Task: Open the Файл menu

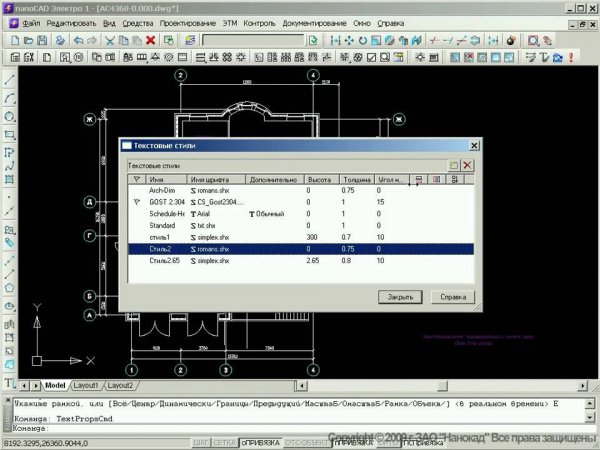Action: (x=31, y=23)
